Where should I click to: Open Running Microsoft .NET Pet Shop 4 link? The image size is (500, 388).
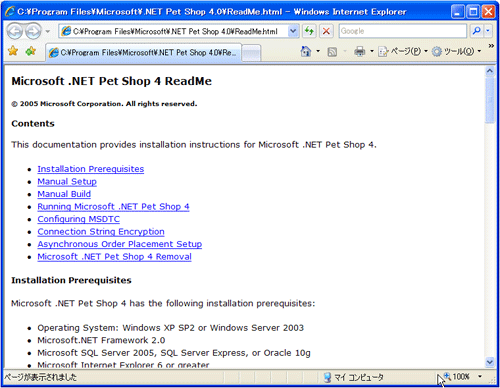coord(113,207)
